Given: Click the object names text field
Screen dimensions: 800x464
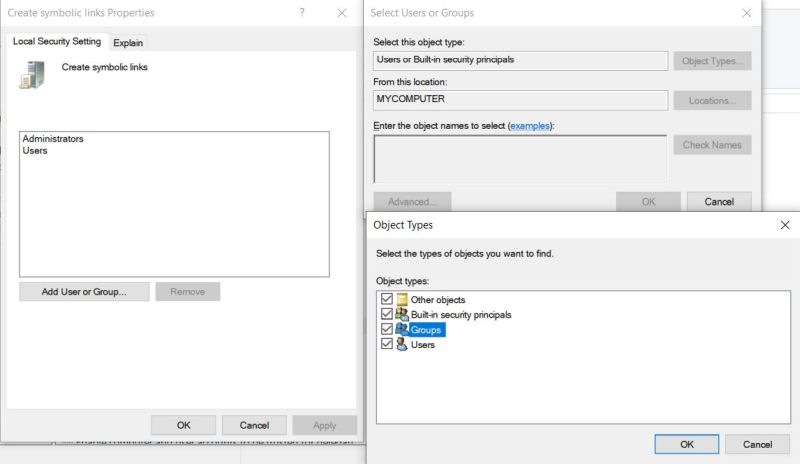Looking at the screenshot, I should coord(519,158).
